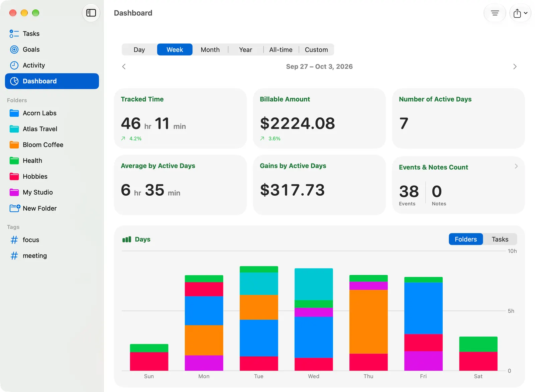
Task: Click the $2224.08 billable amount
Action: pyautogui.click(x=297, y=123)
